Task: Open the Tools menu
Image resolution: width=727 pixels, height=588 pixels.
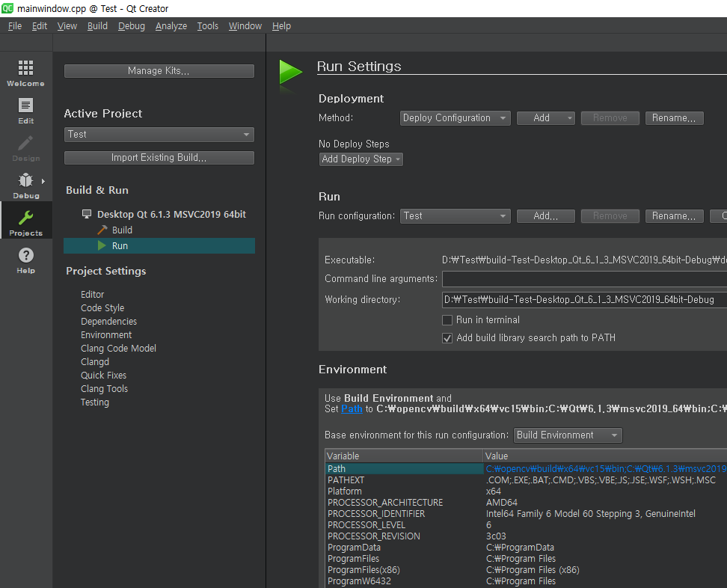Action: click(x=208, y=26)
